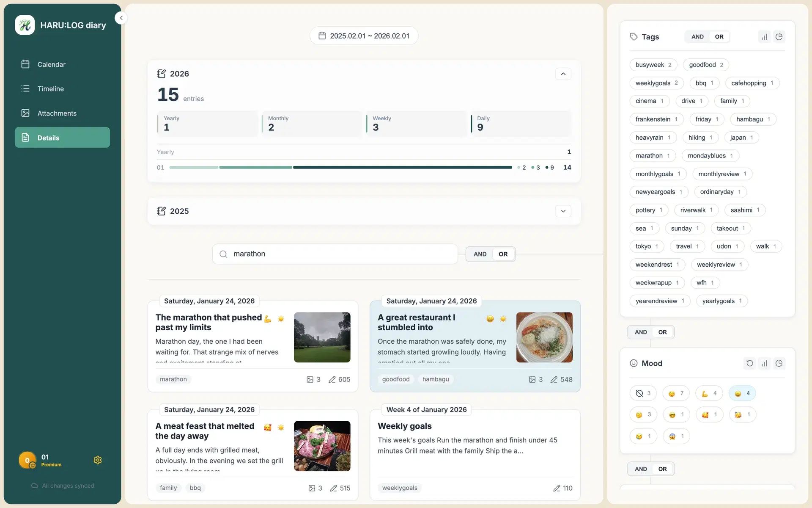Open the Yearly stat box
Viewport: 812px width, 508px height.
[207, 124]
